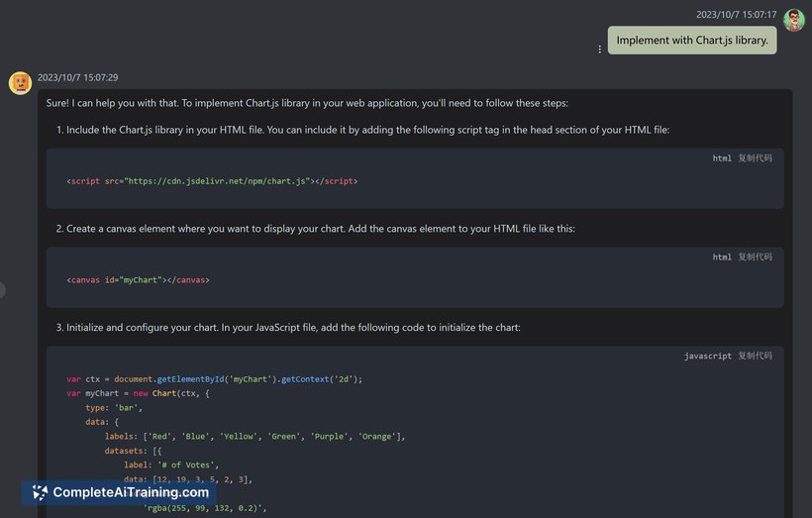Click the assistant timestamp 2023/10/7 15:07:29

(77, 77)
